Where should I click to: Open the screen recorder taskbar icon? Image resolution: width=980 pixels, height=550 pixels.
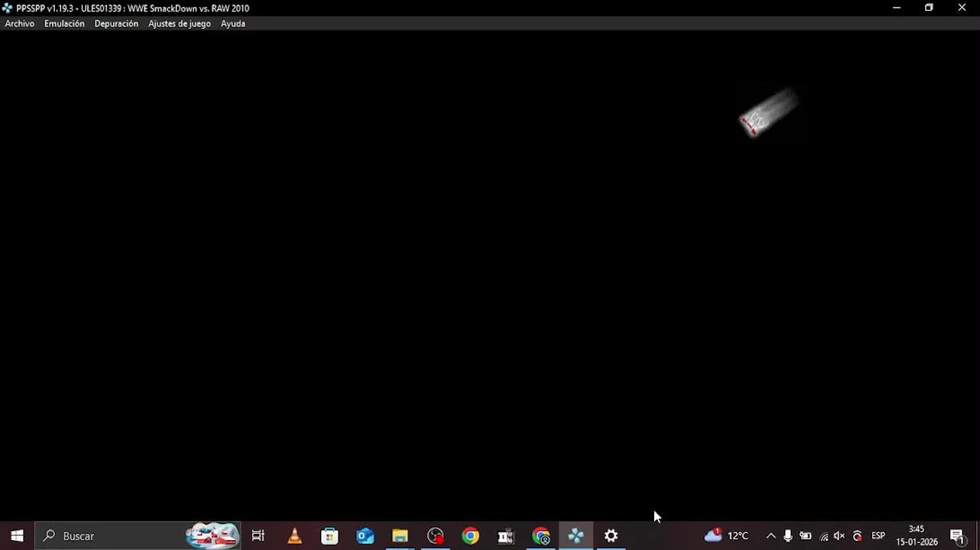[435, 536]
